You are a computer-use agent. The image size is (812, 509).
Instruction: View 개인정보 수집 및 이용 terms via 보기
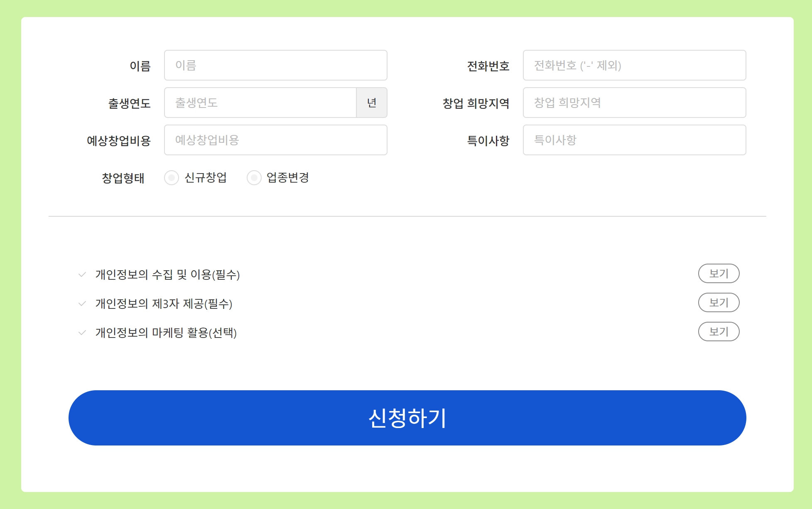click(719, 274)
